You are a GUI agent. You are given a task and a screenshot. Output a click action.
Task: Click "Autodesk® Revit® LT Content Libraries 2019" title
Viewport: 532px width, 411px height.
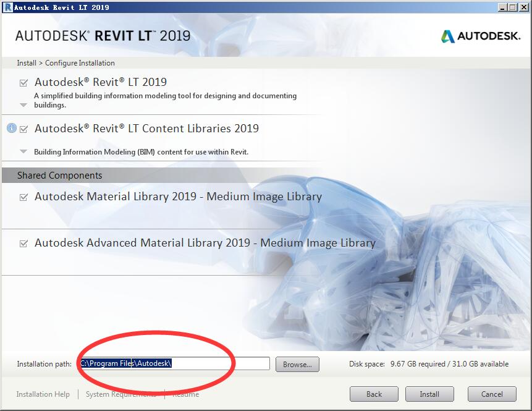click(146, 129)
